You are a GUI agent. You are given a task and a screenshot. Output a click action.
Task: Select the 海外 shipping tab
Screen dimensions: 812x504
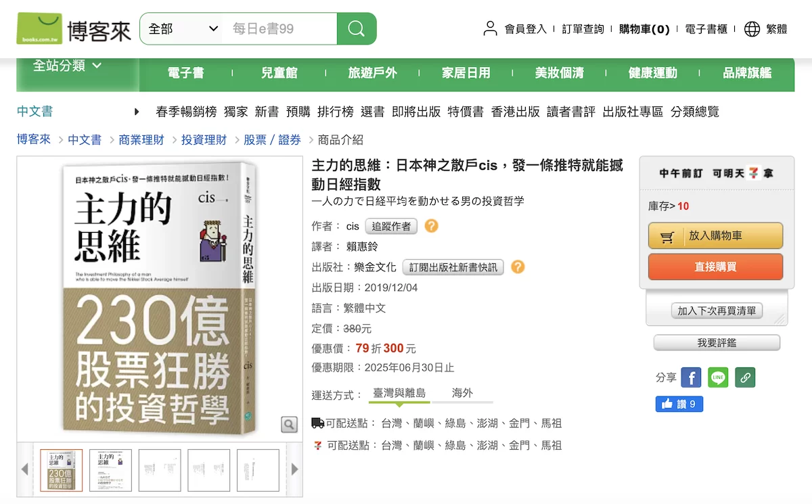click(463, 394)
